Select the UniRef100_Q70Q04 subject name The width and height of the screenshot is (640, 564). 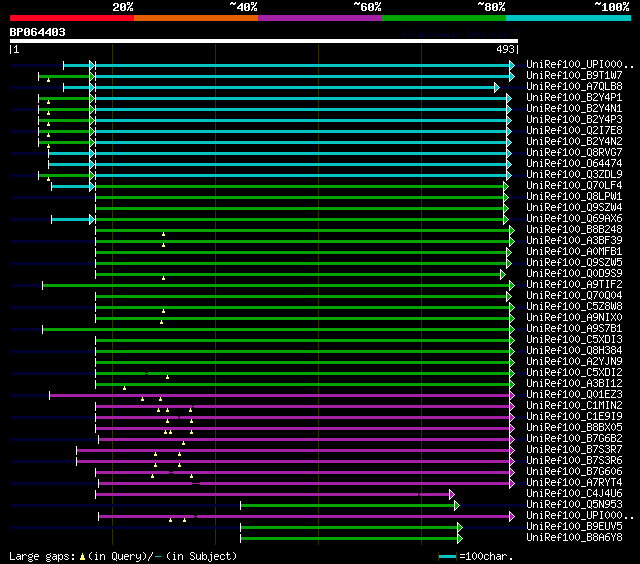pyautogui.click(x=574, y=296)
